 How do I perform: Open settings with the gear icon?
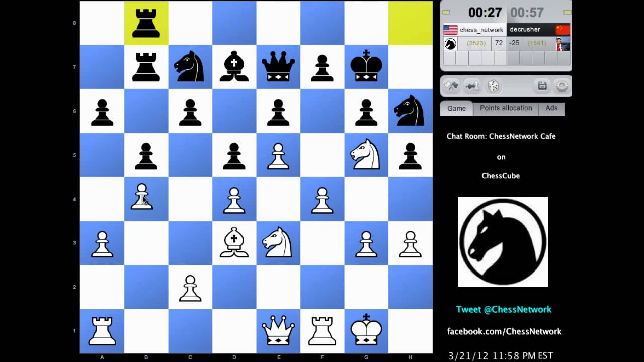coord(561,86)
